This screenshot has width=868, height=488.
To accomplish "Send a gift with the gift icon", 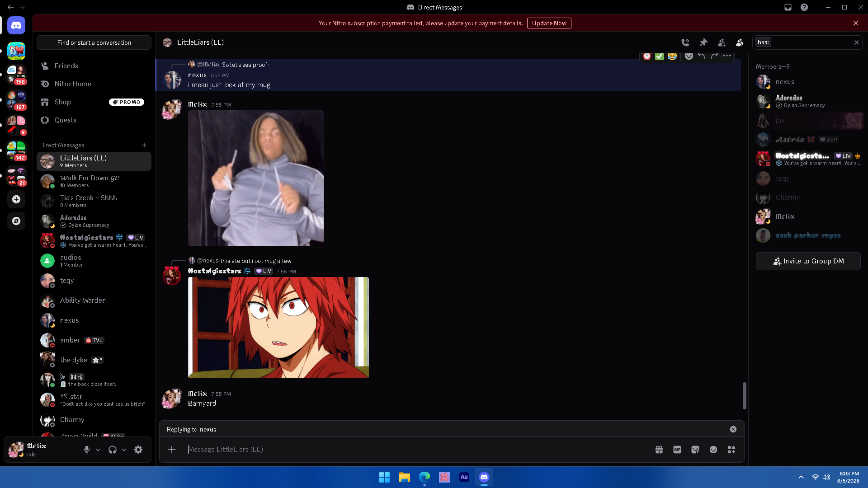I will (x=659, y=450).
